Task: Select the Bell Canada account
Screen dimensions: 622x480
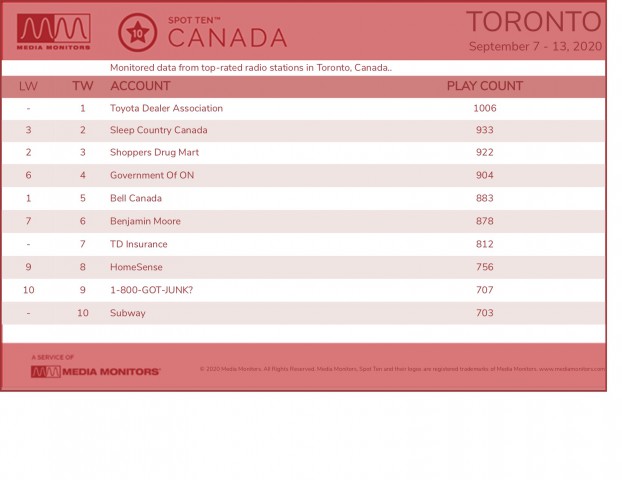Action: (136, 198)
